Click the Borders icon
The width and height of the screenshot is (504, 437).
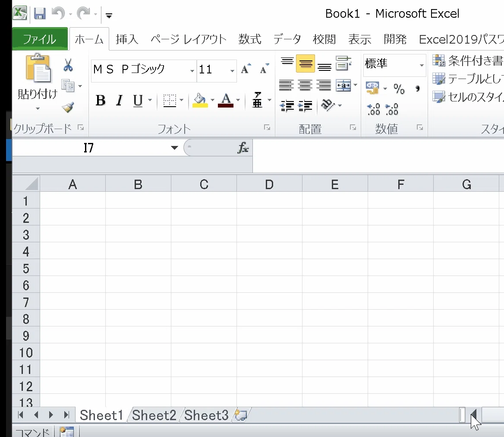[170, 101]
